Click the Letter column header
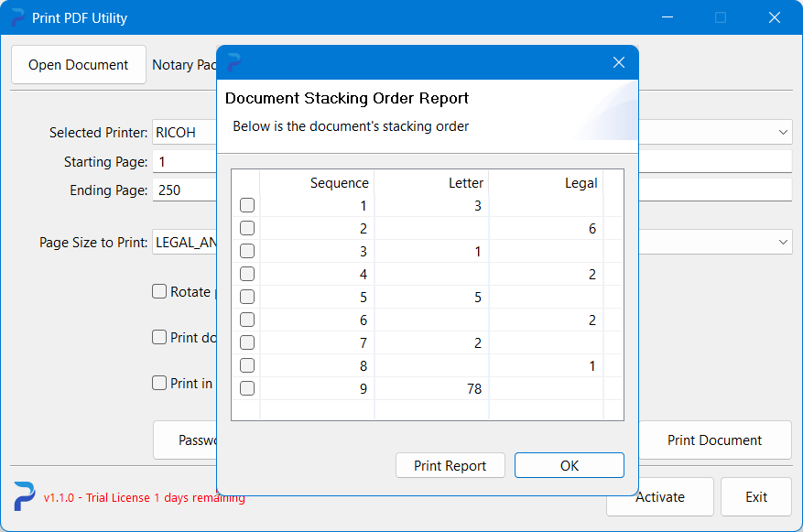 point(465,183)
